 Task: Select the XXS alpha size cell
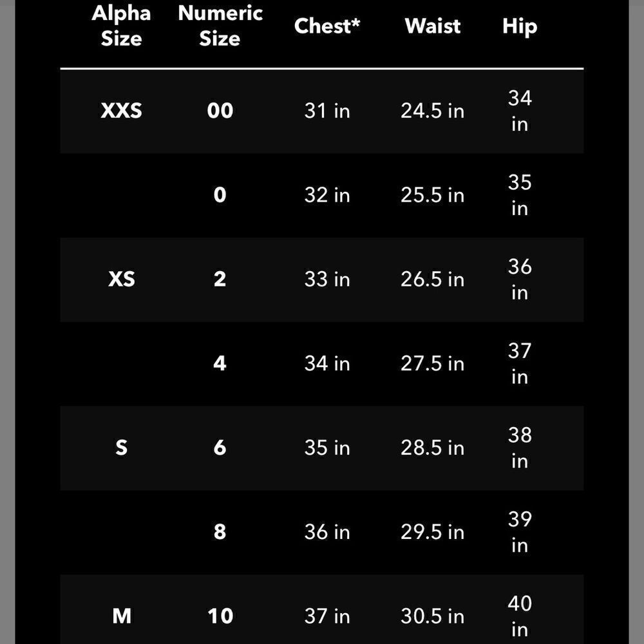pyautogui.click(x=121, y=111)
